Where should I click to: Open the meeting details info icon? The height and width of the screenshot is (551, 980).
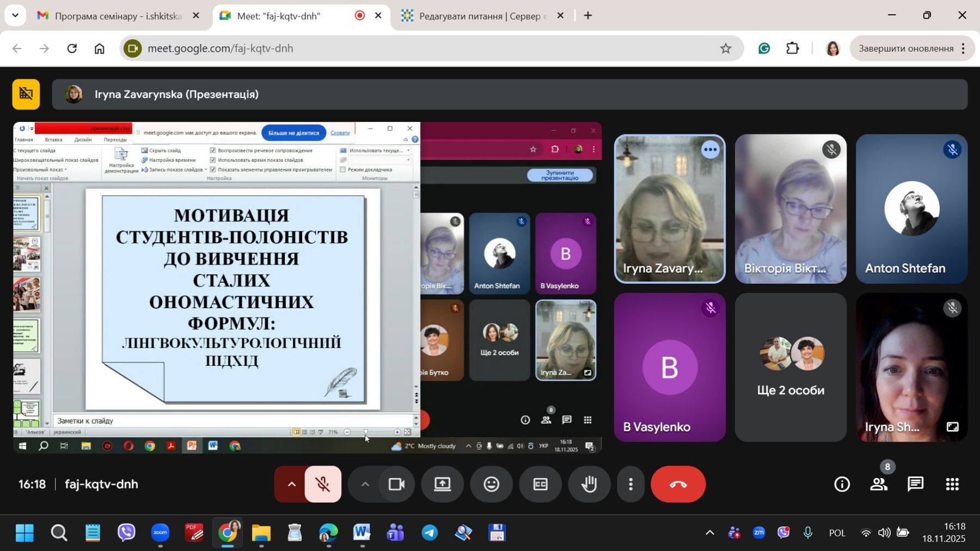[842, 484]
